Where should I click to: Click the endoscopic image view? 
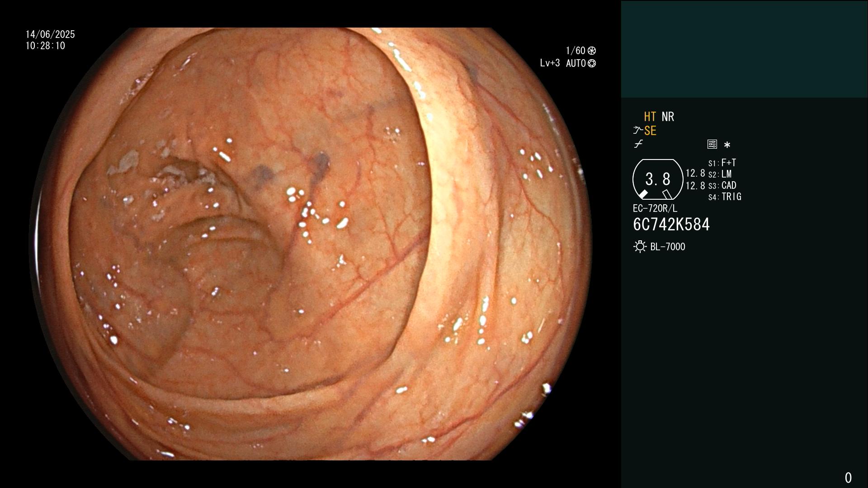click(x=311, y=244)
